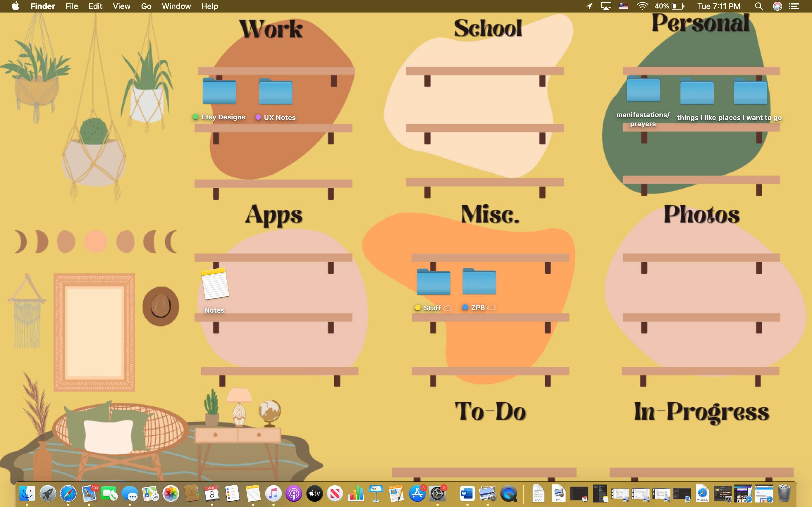Open Numbers from the Dock
The height and width of the screenshot is (507, 812).
point(355,493)
